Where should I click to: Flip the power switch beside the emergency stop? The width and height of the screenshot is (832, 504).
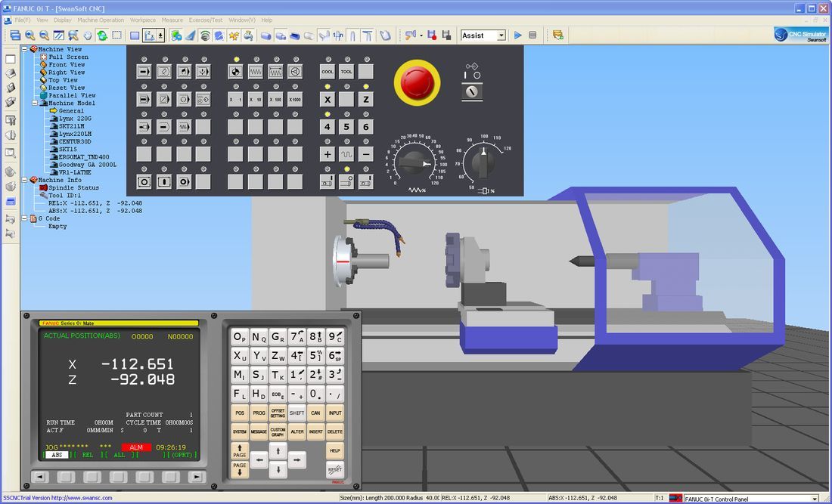click(472, 92)
